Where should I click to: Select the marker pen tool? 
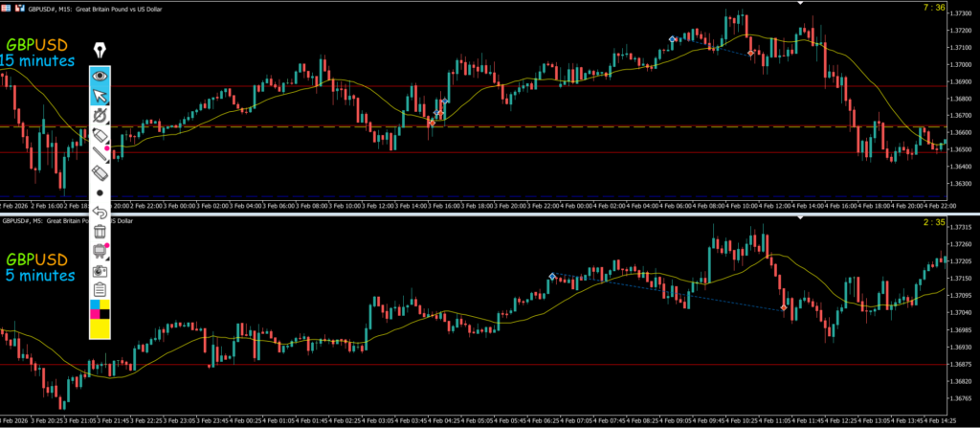(x=100, y=136)
